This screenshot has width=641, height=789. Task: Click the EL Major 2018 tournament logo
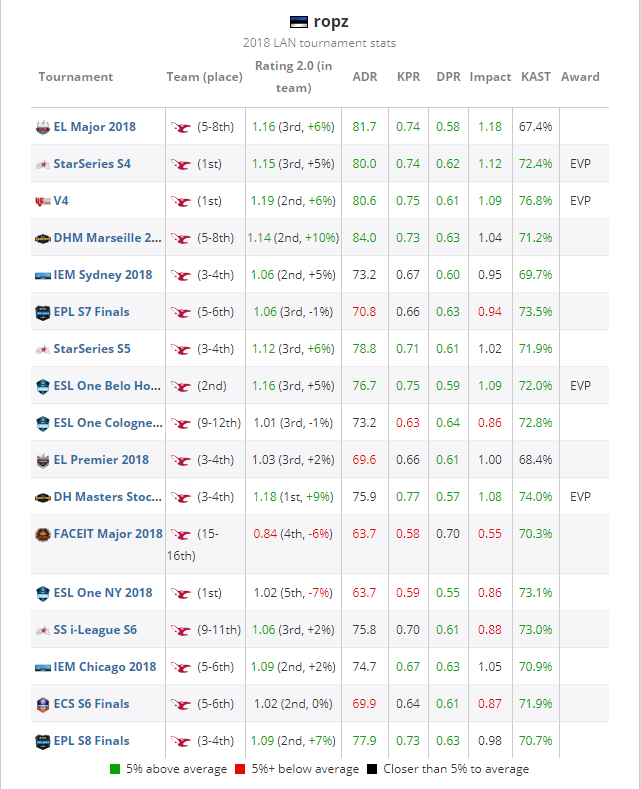[x=43, y=127]
